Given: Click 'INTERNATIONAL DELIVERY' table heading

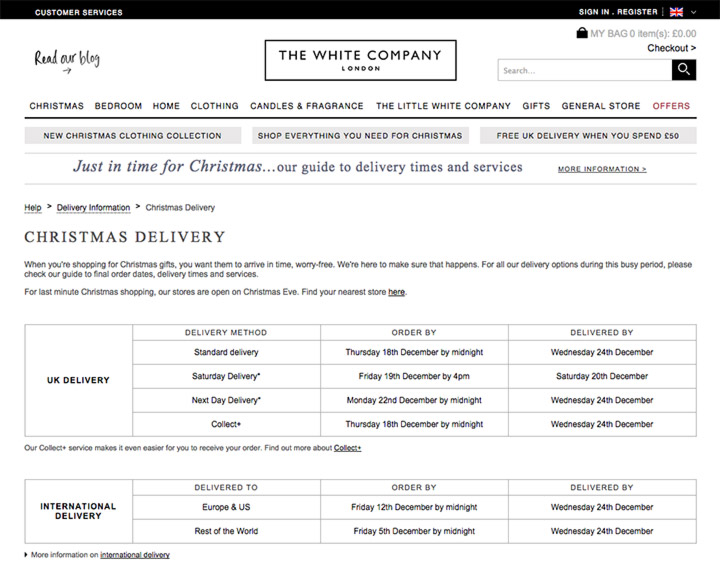Looking at the screenshot, I should [x=79, y=511].
